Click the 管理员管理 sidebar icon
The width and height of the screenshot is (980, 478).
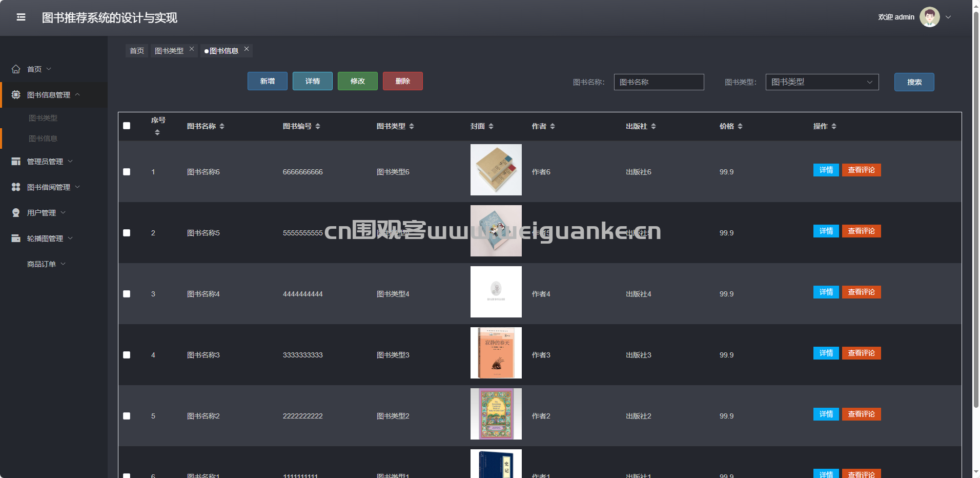tap(16, 162)
